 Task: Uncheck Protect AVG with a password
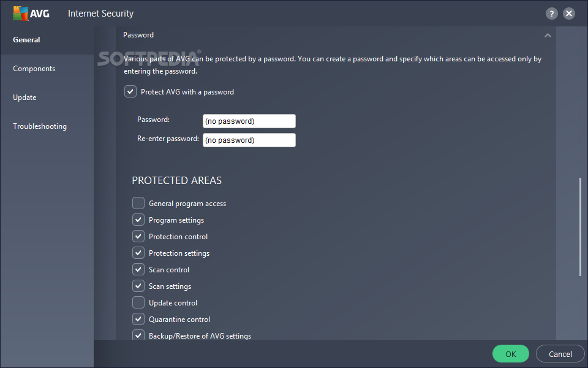click(130, 91)
